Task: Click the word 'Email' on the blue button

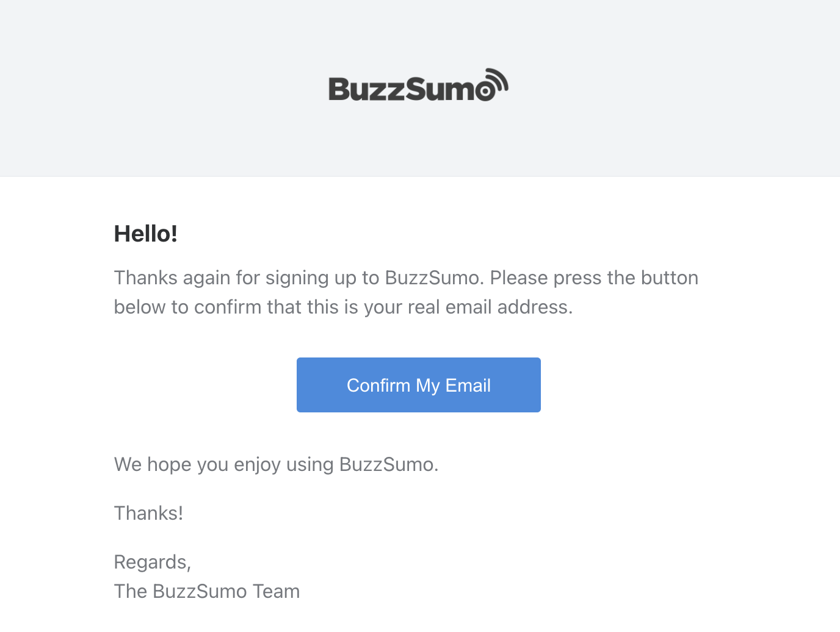Action: click(468, 386)
